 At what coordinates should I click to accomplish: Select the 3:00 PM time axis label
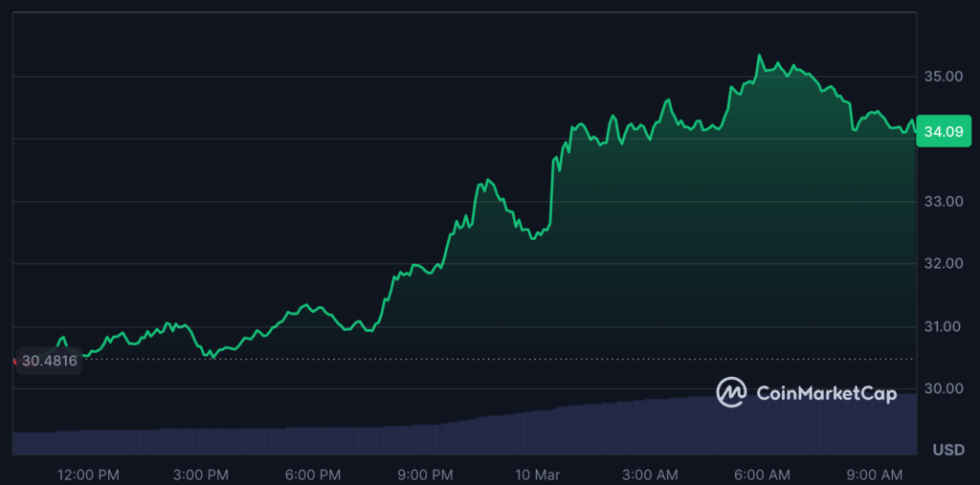pos(200,474)
